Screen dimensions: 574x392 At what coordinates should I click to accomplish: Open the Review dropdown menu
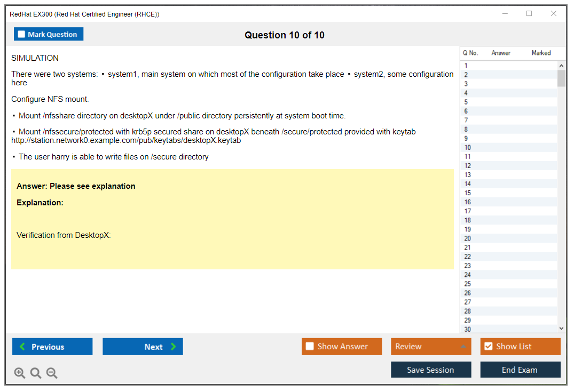430,347
